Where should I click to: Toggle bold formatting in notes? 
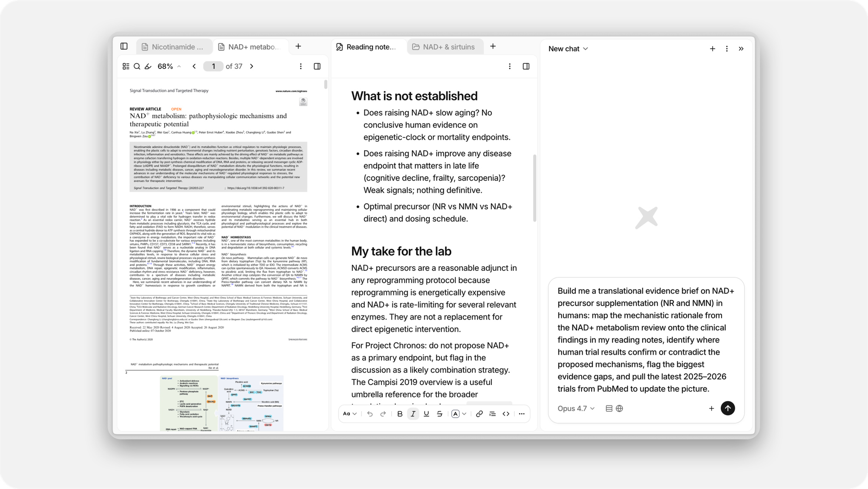[400, 414]
